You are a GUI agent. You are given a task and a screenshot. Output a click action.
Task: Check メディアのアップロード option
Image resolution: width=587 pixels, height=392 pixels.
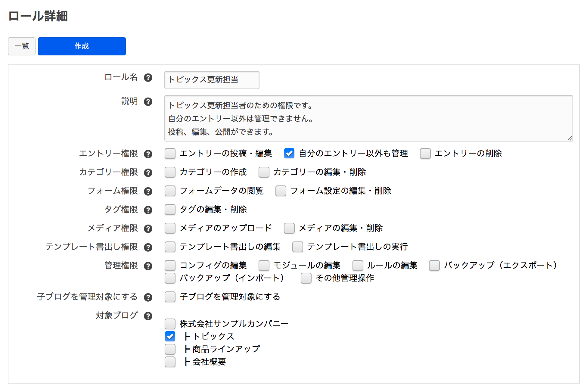click(170, 228)
